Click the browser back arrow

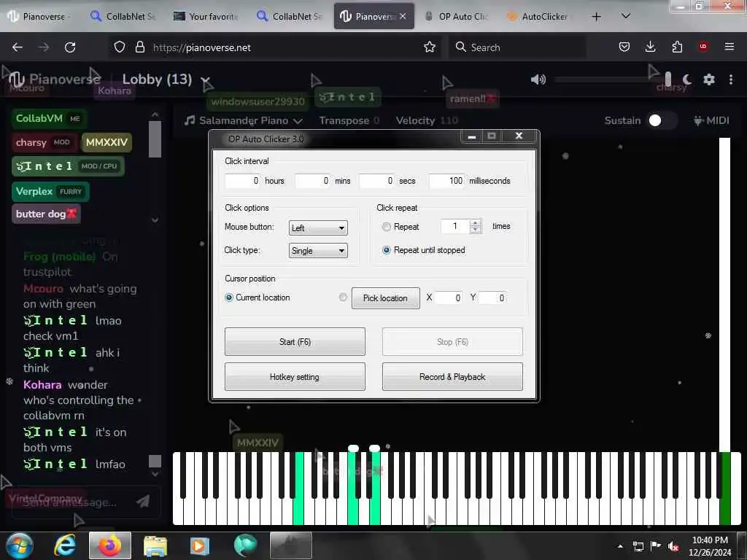pyautogui.click(x=18, y=47)
